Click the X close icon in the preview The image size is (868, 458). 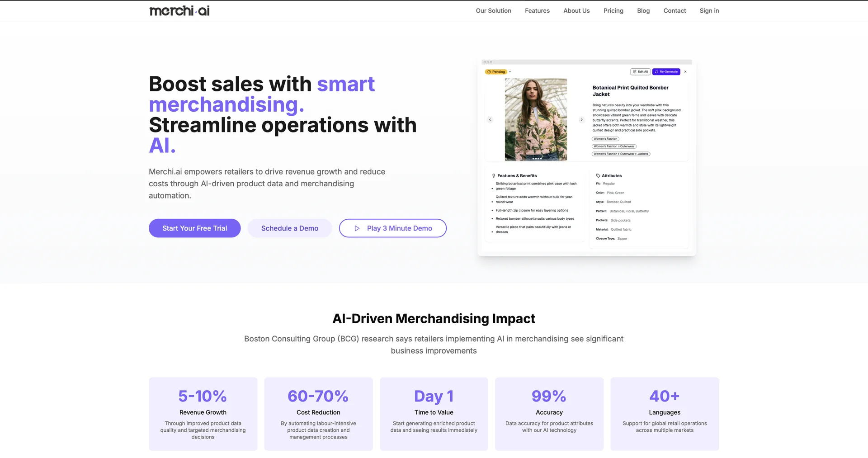(x=685, y=72)
